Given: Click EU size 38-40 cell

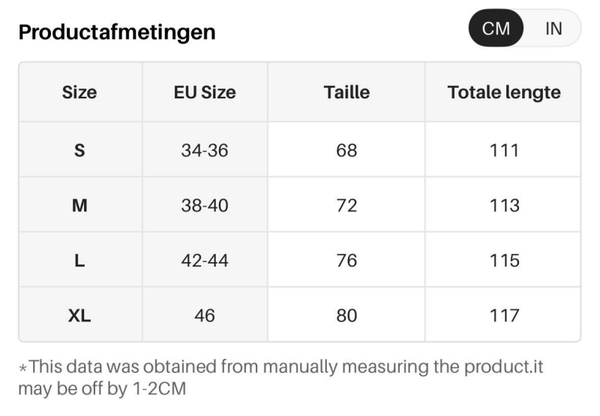Looking at the screenshot, I should (x=205, y=205).
